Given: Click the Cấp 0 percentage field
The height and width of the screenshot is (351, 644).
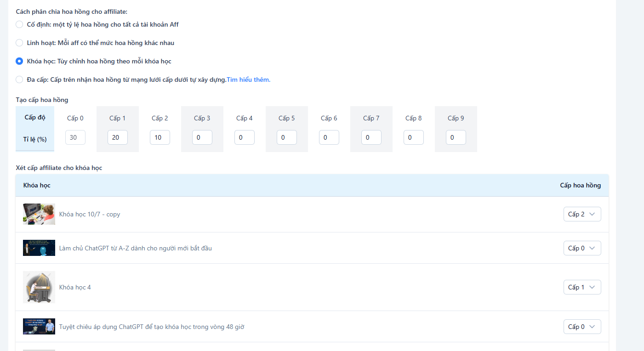Looking at the screenshot, I should tap(75, 137).
